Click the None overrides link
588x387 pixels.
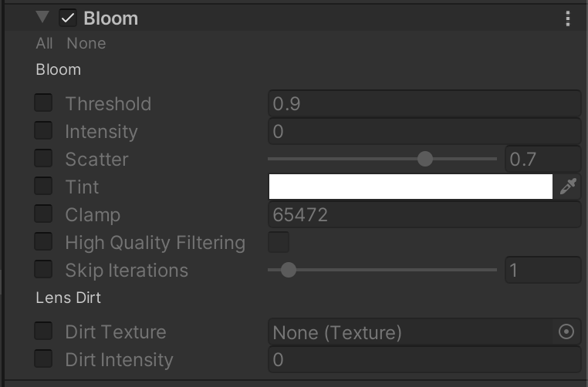[x=86, y=43]
